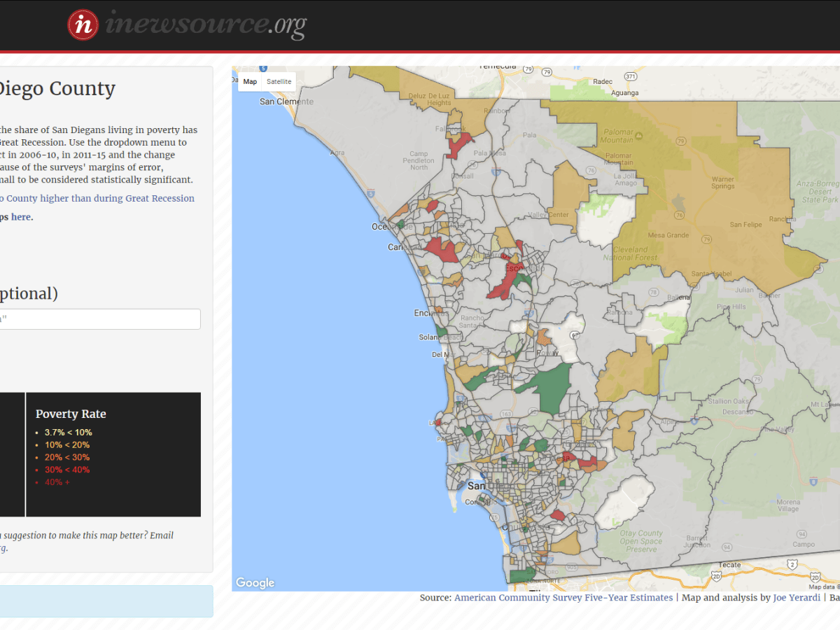Screen dimensions: 840x630
Task: Open American Community Survey Five-Year Estimates link
Action: (563, 598)
